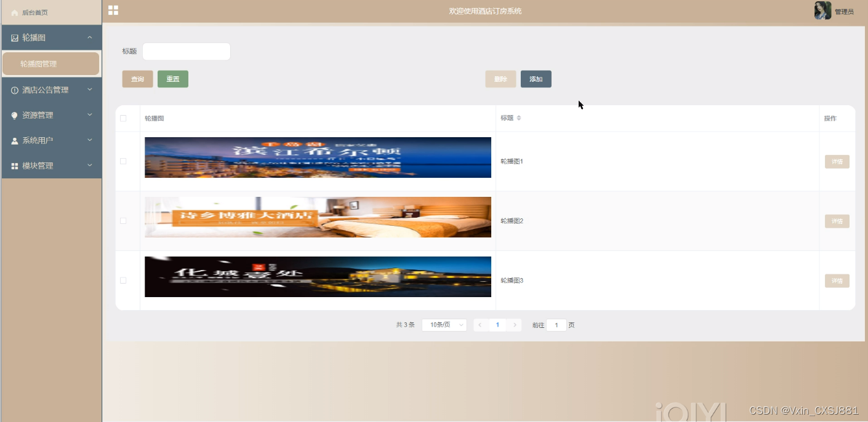This screenshot has height=422, width=868.
Task: Expand the 酒店公告管理 chevron
Action: point(90,90)
